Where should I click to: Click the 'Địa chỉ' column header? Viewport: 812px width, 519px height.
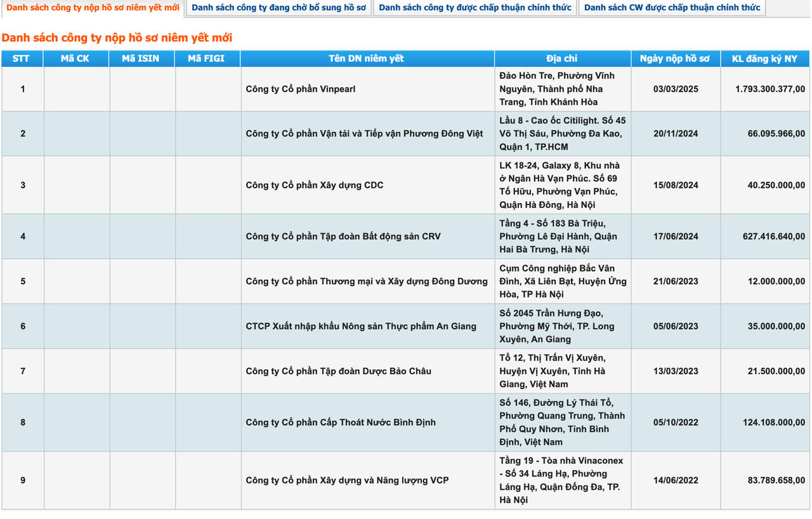(562, 58)
